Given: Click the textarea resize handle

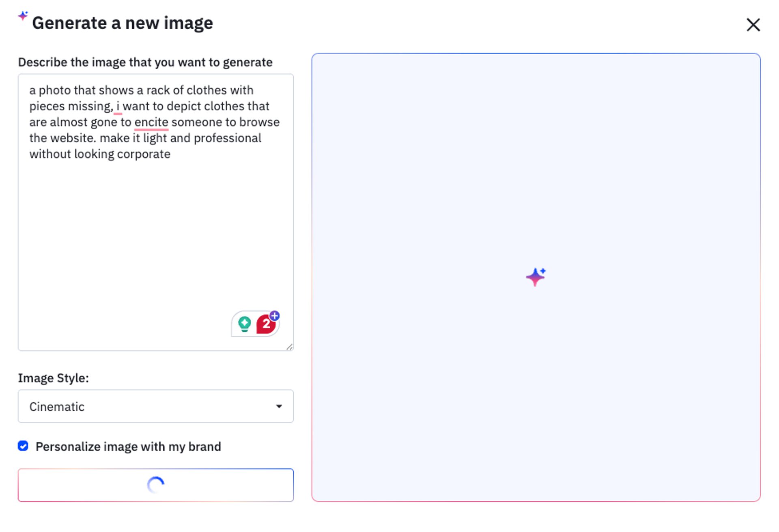Looking at the screenshot, I should click(290, 347).
